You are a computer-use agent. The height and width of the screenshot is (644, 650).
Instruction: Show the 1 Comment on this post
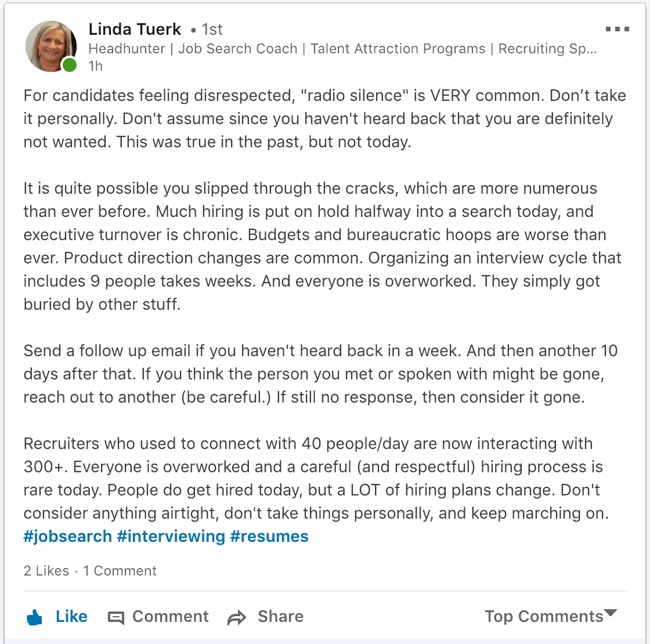coord(120,571)
